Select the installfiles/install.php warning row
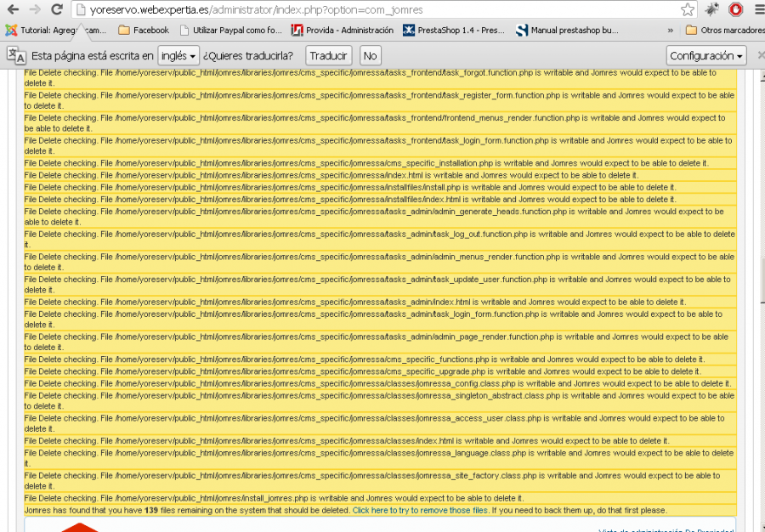 [380, 187]
